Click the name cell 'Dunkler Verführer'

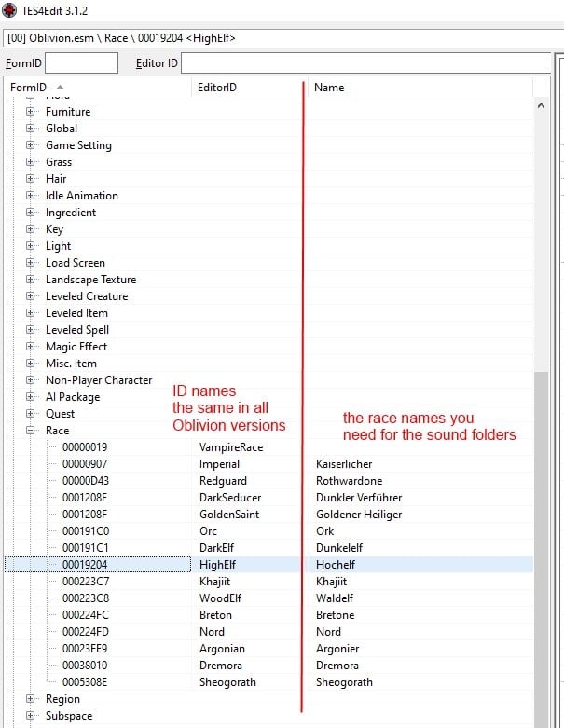tap(359, 497)
